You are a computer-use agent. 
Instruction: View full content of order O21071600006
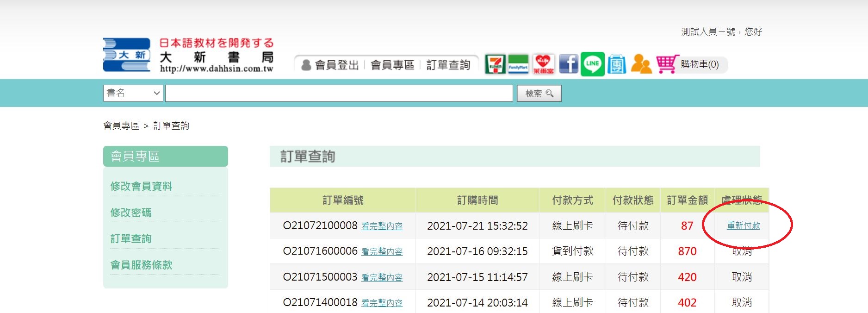382,251
